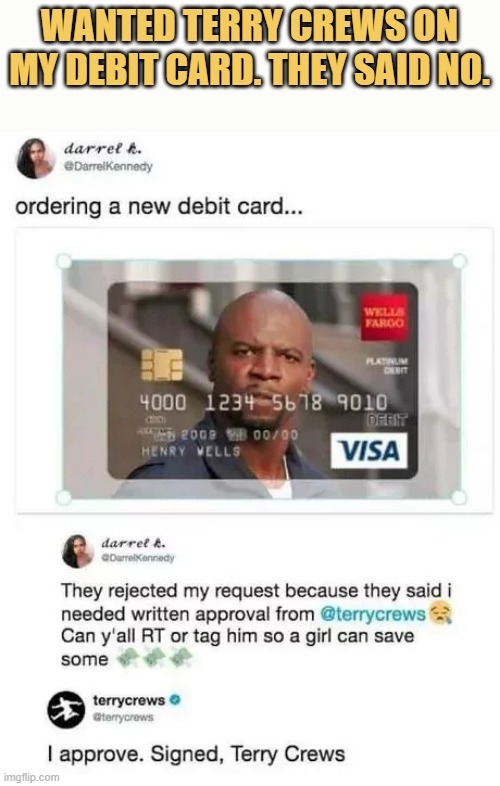Click the verified badge next to terrycrews

point(175,700)
